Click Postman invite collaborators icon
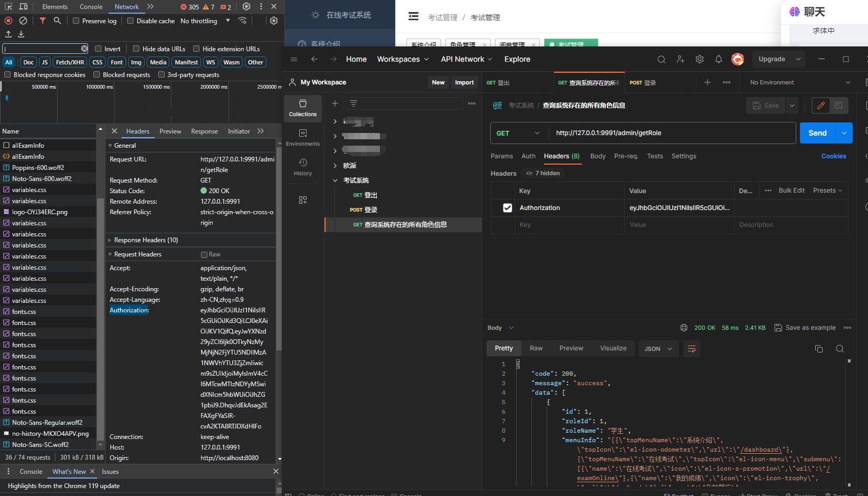 pyautogui.click(x=680, y=59)
